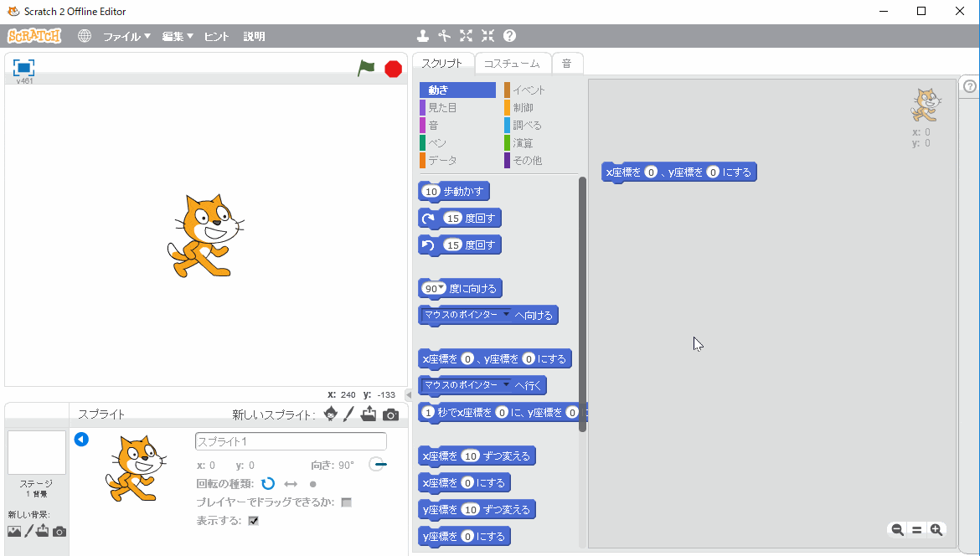Zoom in the scripts area

click(x=936, y=530)
